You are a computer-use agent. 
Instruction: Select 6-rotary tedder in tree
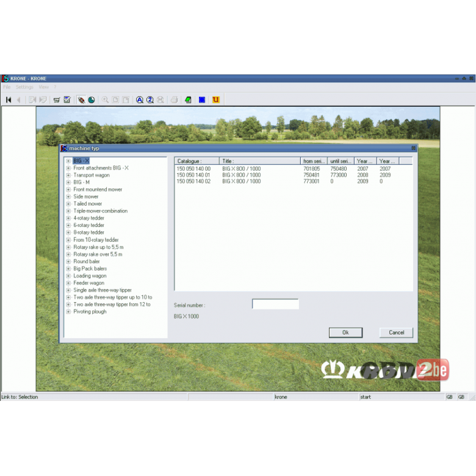click(88, 225)
